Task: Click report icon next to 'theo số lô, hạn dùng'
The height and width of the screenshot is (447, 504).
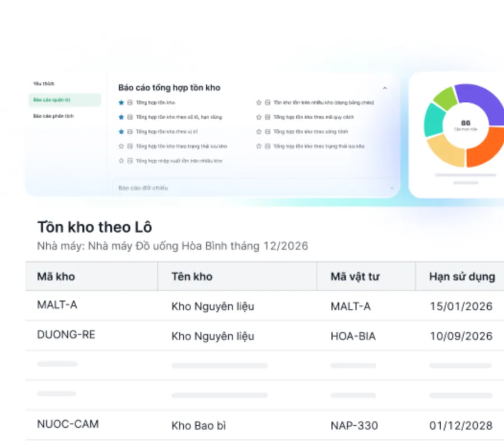Action: click(130, 117)
